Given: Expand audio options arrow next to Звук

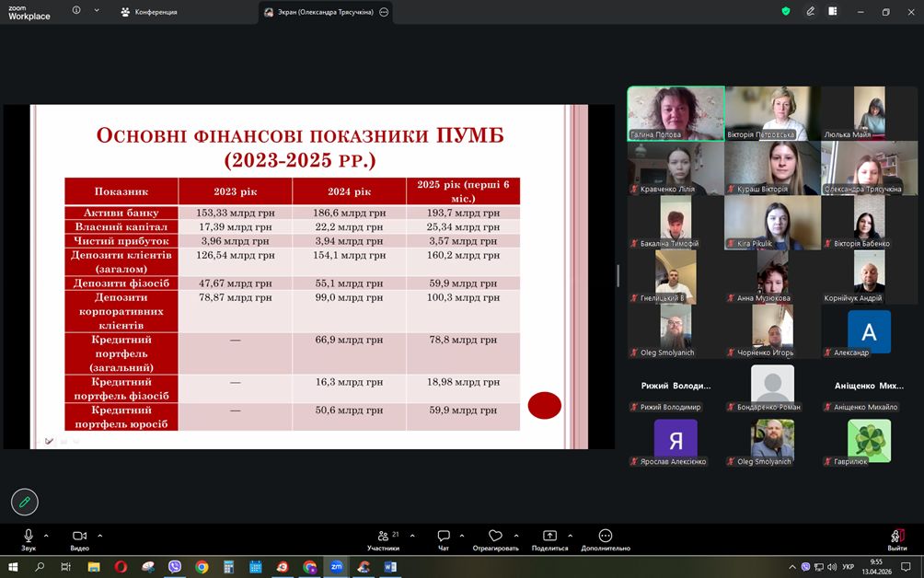Looking at the screenshot, I should 46,535.
